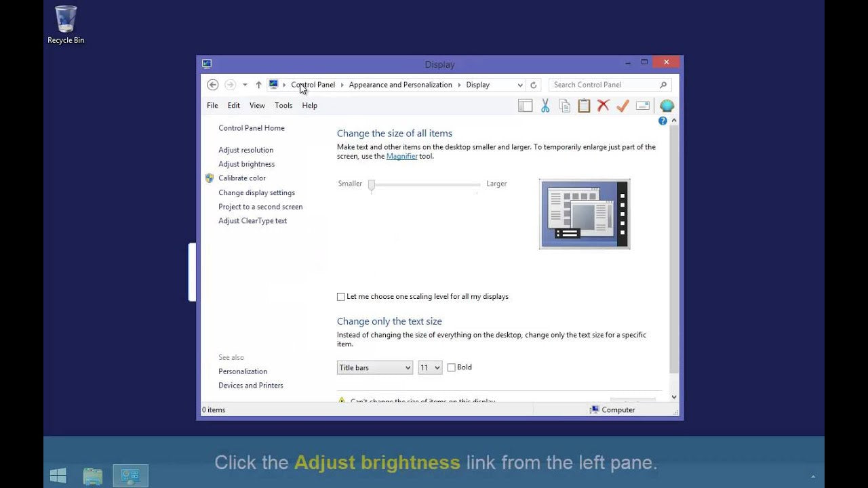Open the recent locations dropdown arrow
Screen dimensions: 868x488
click(x=245, y=85)
